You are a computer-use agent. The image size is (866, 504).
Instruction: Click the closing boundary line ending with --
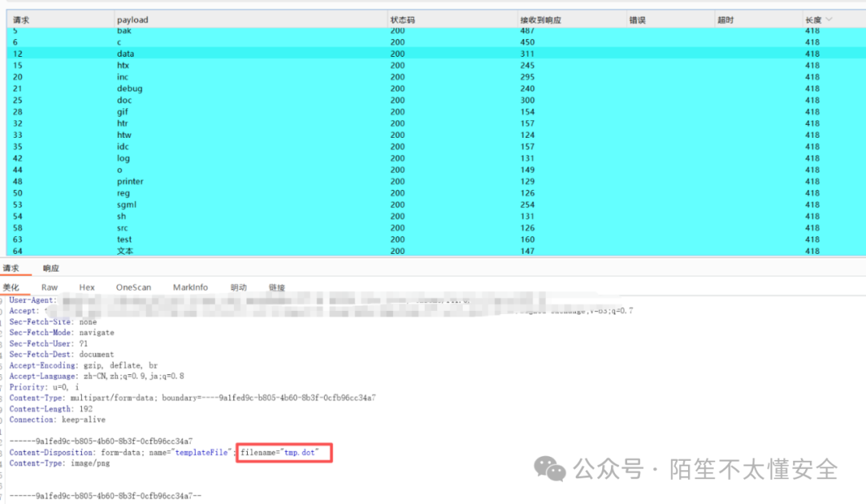coord(106,496)
